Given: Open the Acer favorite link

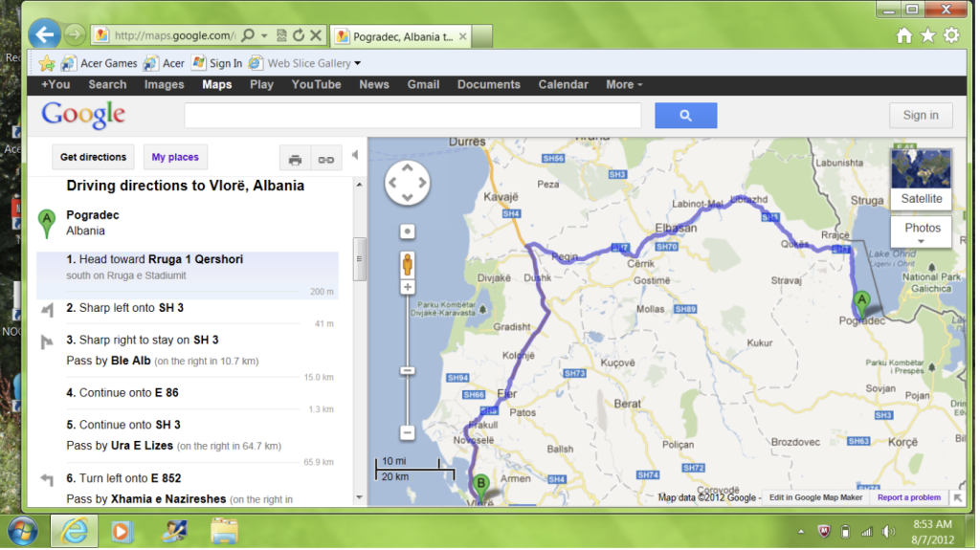Looking at the screenshot, I should [164, 63].
